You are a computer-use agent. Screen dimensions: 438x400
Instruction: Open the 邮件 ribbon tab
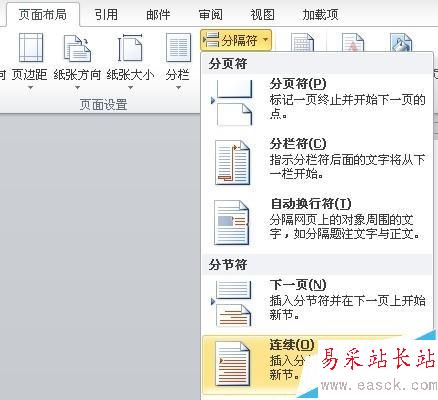(158, 15)
